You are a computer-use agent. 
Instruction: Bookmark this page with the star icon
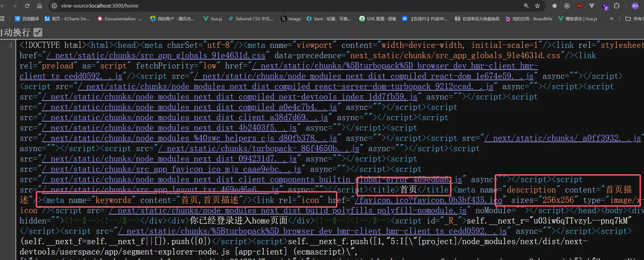[x=537, y=6]
